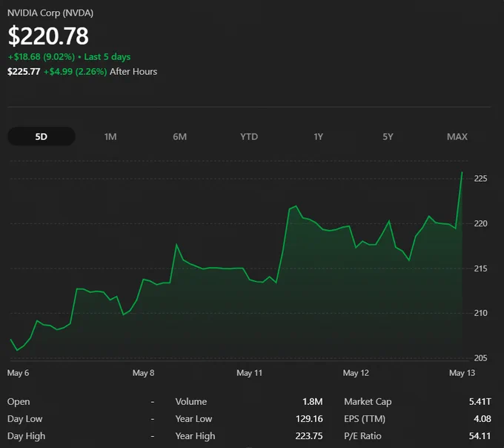Click the May 6 axis date
Viewport: 504px width, 448px height.
click(x=18, y=373)
